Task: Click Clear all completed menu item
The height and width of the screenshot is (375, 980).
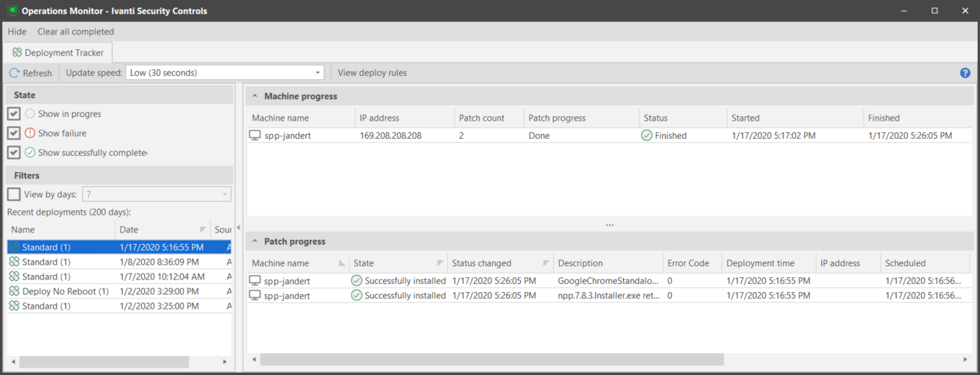Action: click(76, 32)
